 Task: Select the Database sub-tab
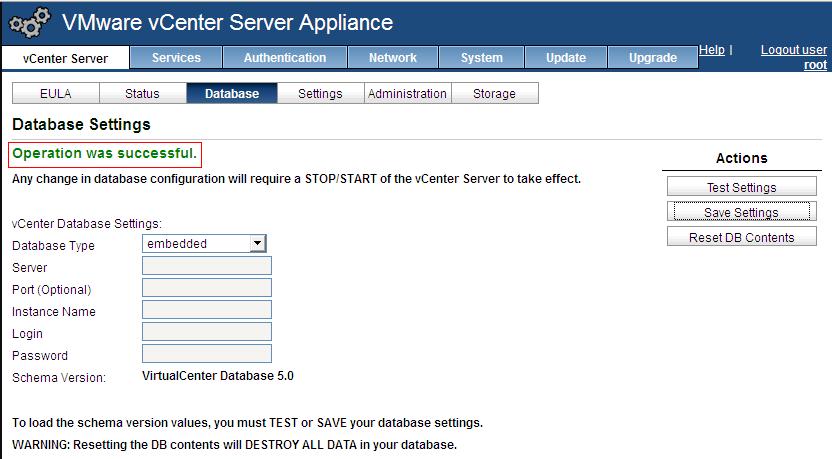point(232,93)
